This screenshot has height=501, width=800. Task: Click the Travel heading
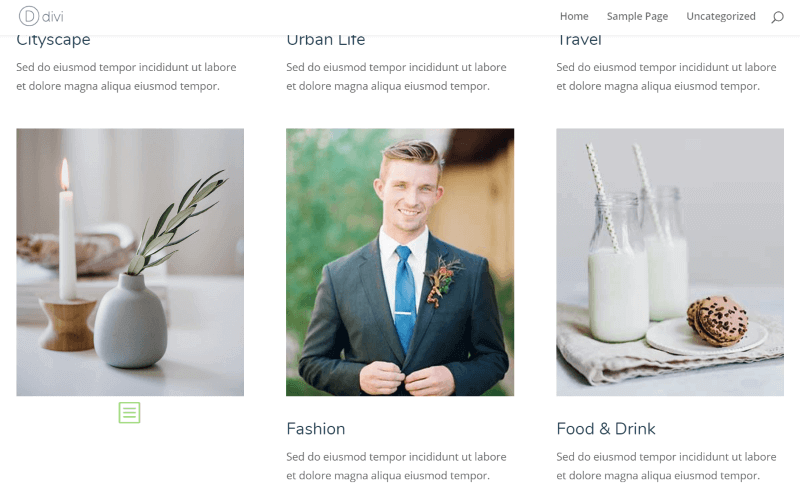[579, 41]
